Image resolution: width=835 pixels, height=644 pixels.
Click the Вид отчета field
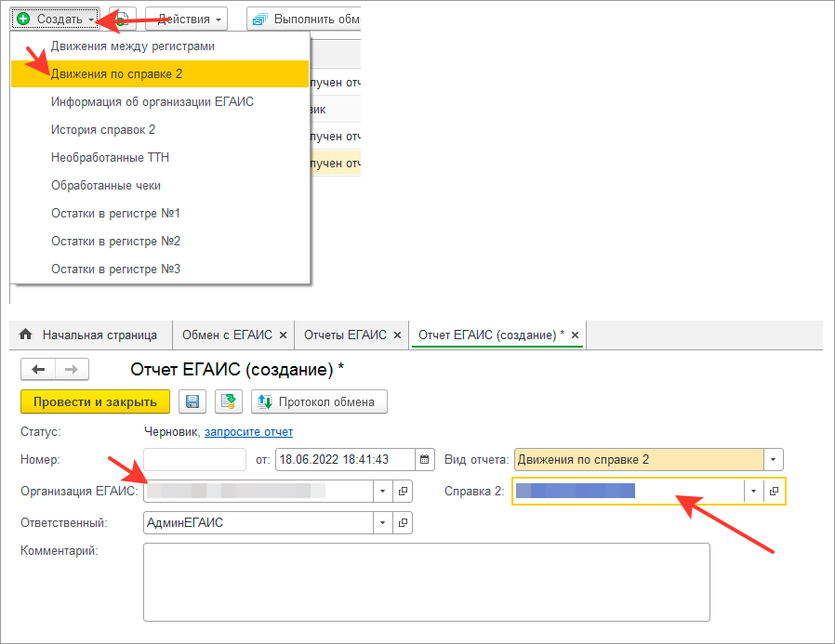click(639, 459)
